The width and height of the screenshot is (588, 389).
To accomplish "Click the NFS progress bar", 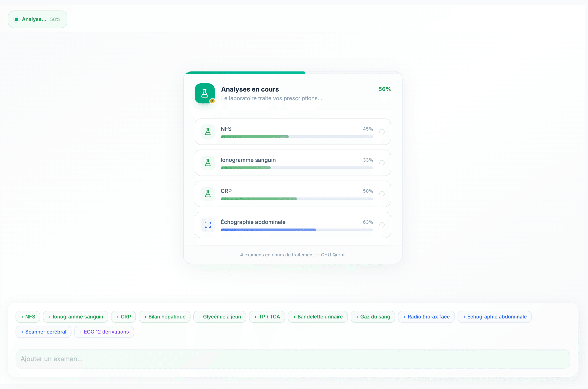I will point(297,137).
